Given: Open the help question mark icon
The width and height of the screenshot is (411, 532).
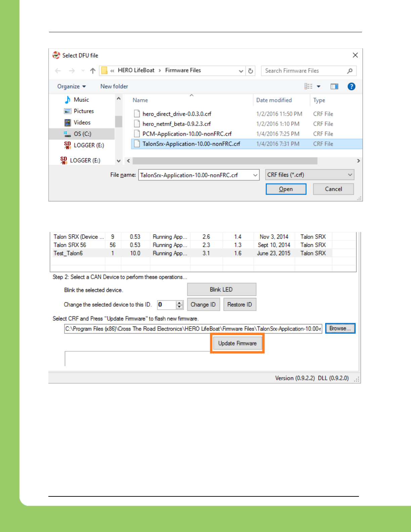Looking at the screenshot, I should [351, 87].
